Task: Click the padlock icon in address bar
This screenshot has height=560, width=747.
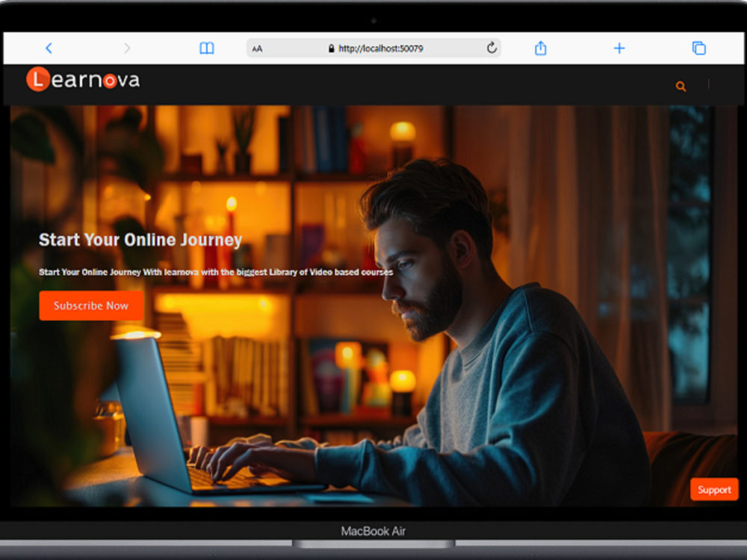Action: tap(331, 49)
